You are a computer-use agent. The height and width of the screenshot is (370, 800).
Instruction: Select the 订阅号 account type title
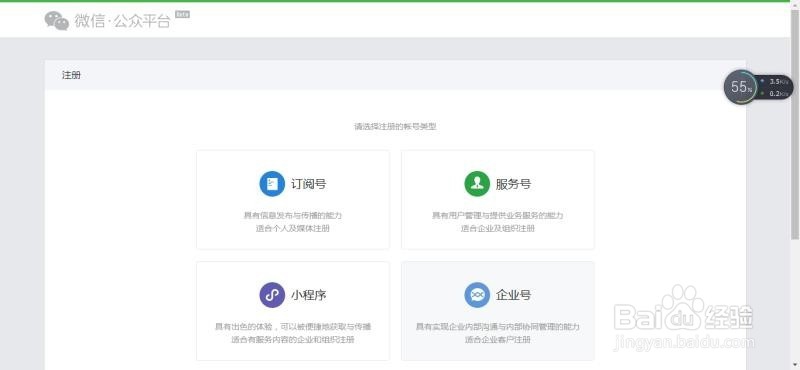point(309,184)
